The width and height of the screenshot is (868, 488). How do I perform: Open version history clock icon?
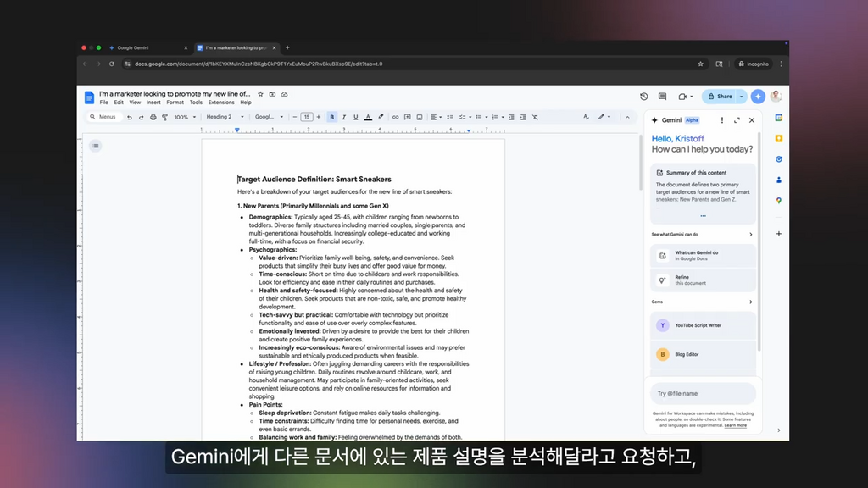pyautogui.click(x=644, y=97)
